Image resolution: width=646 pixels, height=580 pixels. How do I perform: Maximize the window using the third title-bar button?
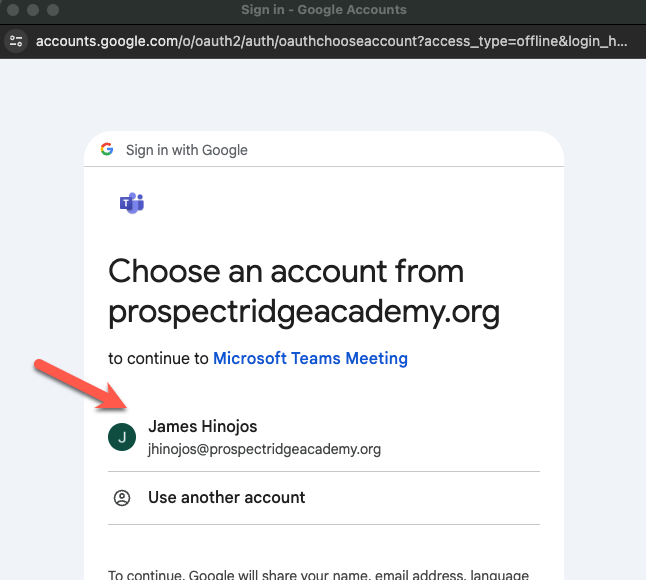(x=53, y=10)
